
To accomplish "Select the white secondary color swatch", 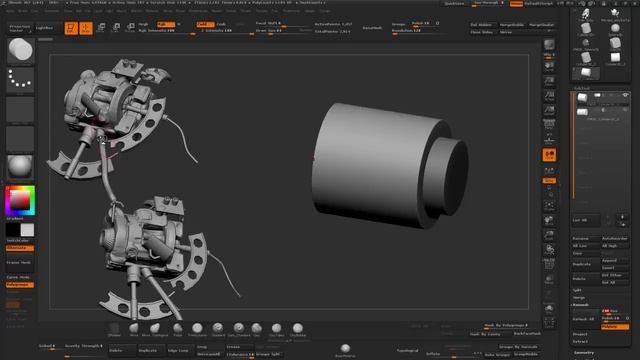I will [x=27, y=230].
